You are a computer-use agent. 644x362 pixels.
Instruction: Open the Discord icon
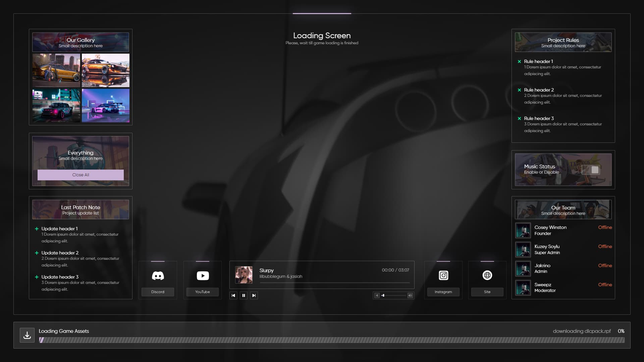(158, 275)
